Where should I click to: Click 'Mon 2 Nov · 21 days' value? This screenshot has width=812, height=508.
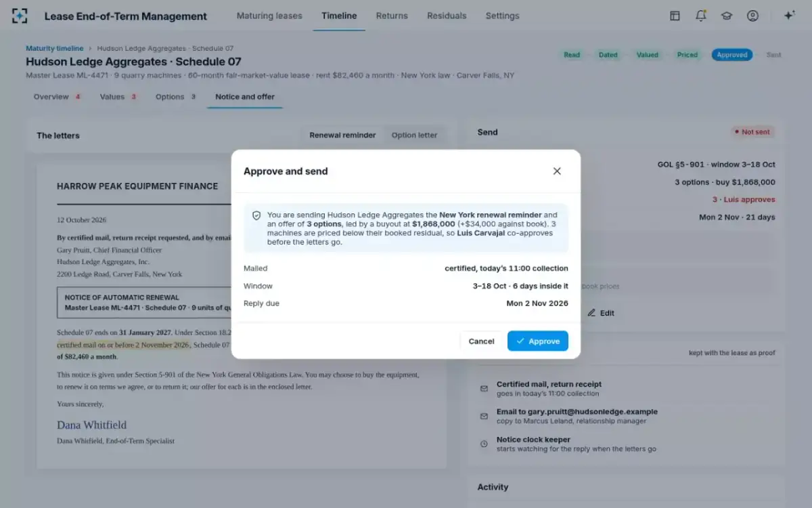point(737,217)
